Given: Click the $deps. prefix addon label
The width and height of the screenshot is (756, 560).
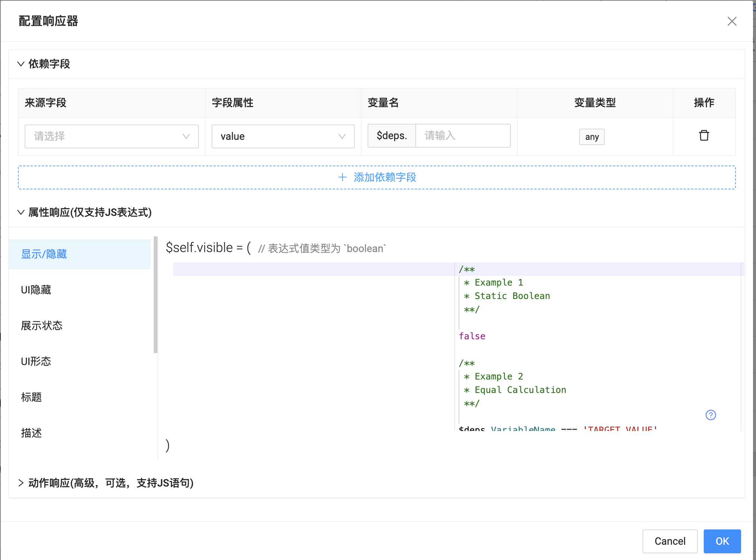Looking at the screenshot, I should coord(392,136).
